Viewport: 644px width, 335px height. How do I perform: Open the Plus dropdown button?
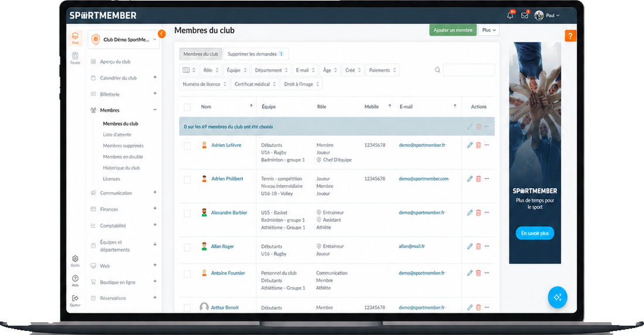point(489,30)
